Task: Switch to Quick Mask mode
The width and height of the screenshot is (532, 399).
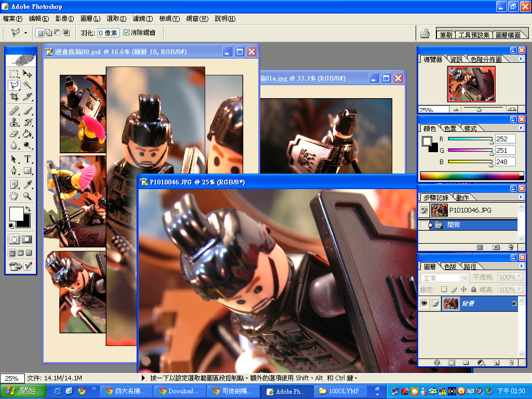Action: tap(27, 240)
